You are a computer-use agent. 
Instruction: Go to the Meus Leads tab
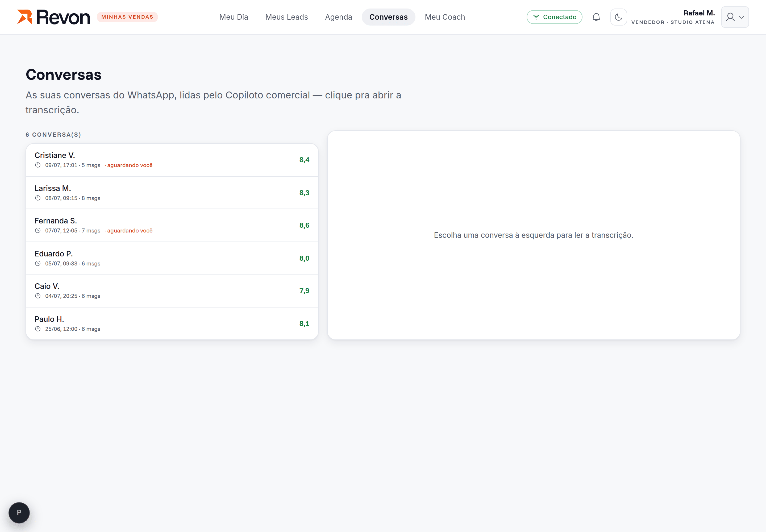click(286, 17)
